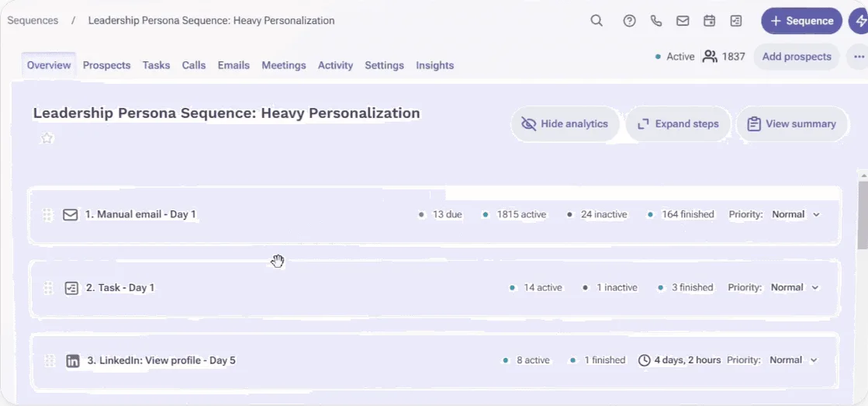868x406 pixels.
Task: Toggle Hide analytics
Action: click(x=565, y=124)
